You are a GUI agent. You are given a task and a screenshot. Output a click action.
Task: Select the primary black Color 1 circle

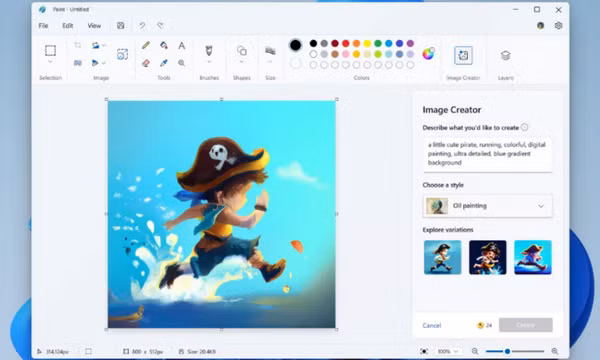[x=295, y=45]
